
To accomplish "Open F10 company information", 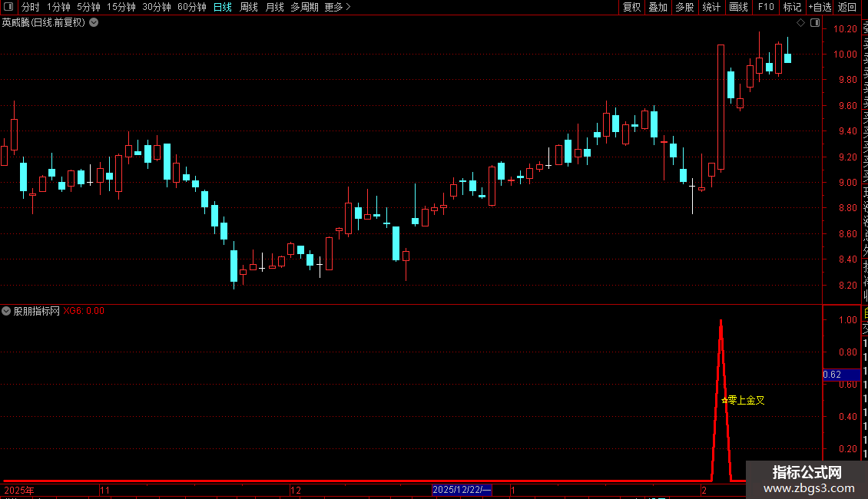I will [x=766, y=7].
